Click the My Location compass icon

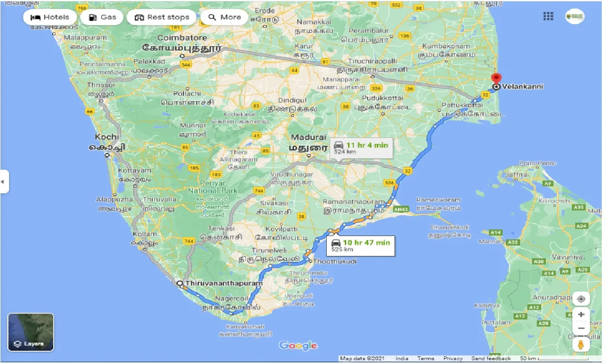[581, 299]
